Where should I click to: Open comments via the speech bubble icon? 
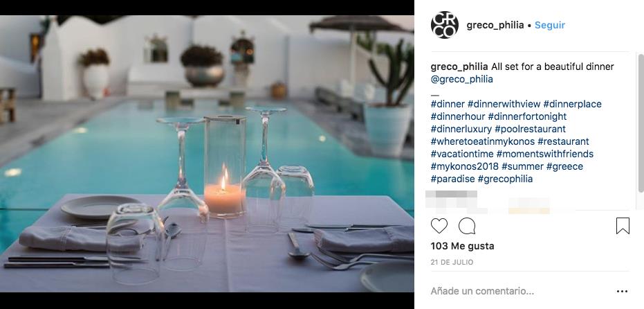coord(466,226)
